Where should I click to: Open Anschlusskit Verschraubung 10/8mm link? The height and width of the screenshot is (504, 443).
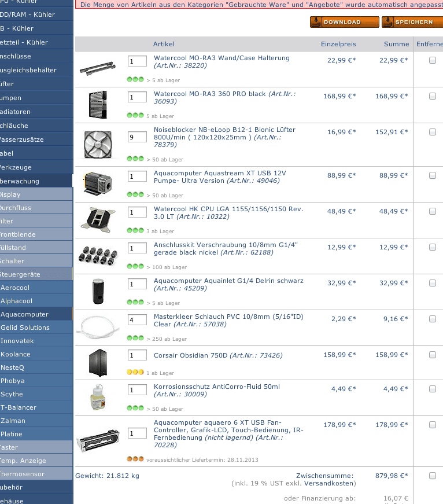pyautogui.click(x=226, y=248)
